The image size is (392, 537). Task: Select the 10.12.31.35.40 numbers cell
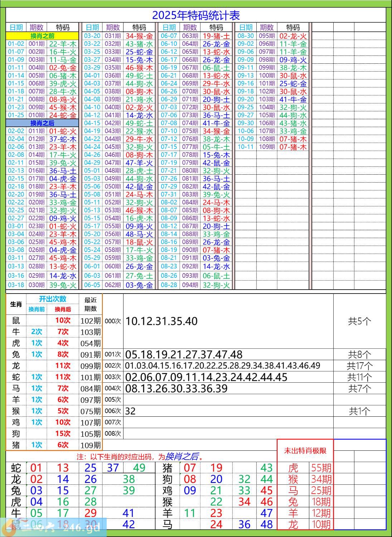tap(161, 321)
